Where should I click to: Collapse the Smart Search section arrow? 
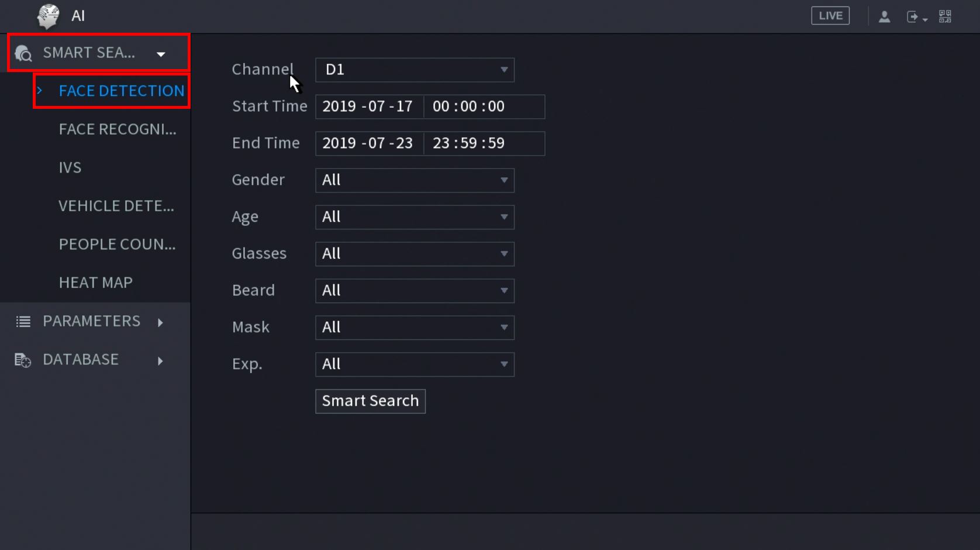pos(161,54)
